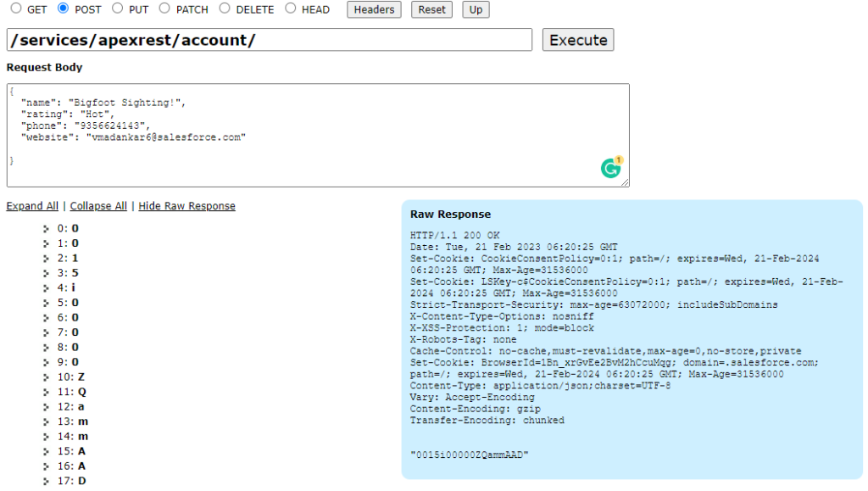The height and width of the screenshot is (491, 868).
Task: Click the Up button
Action: (x=475, y=9)
